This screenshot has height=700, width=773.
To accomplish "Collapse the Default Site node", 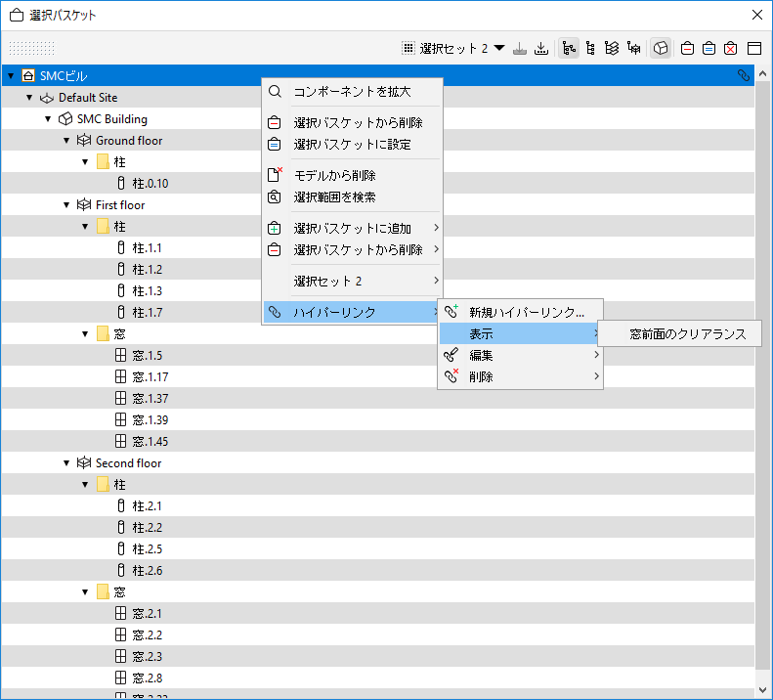I will [x=29, y=98].
